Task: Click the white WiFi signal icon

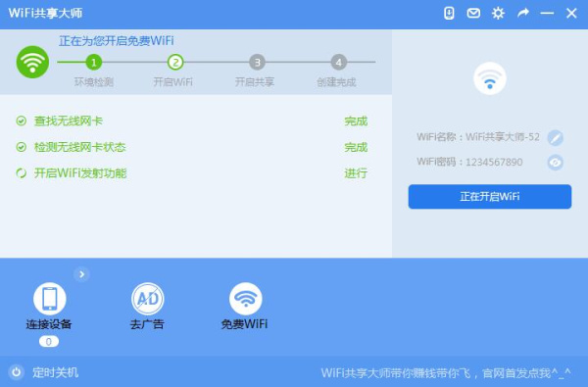Action: click(490, 78)
